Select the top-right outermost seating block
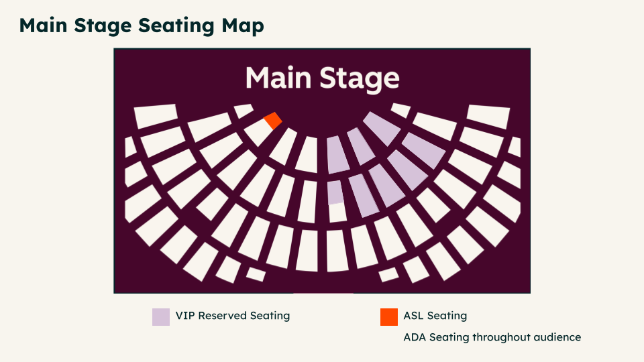The width and height of the screenshot is (644, 362). pos(488,117)
